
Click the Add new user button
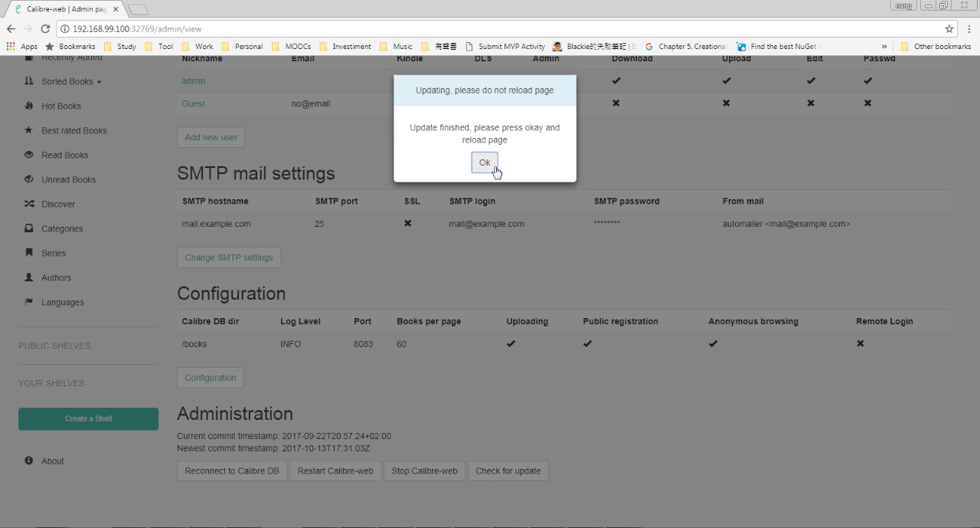211,137
